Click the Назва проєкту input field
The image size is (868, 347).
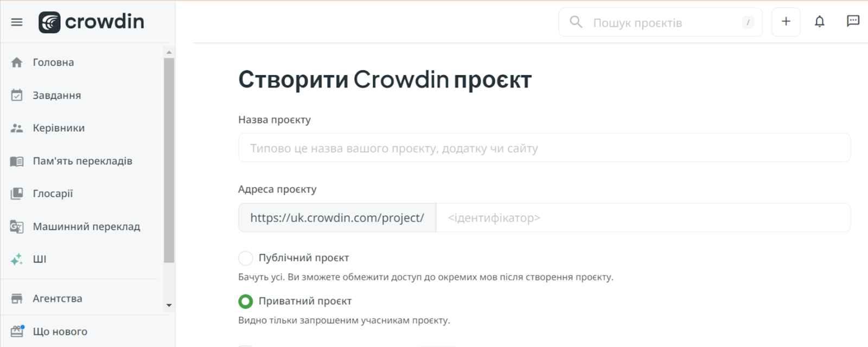[x=544, y=148]
